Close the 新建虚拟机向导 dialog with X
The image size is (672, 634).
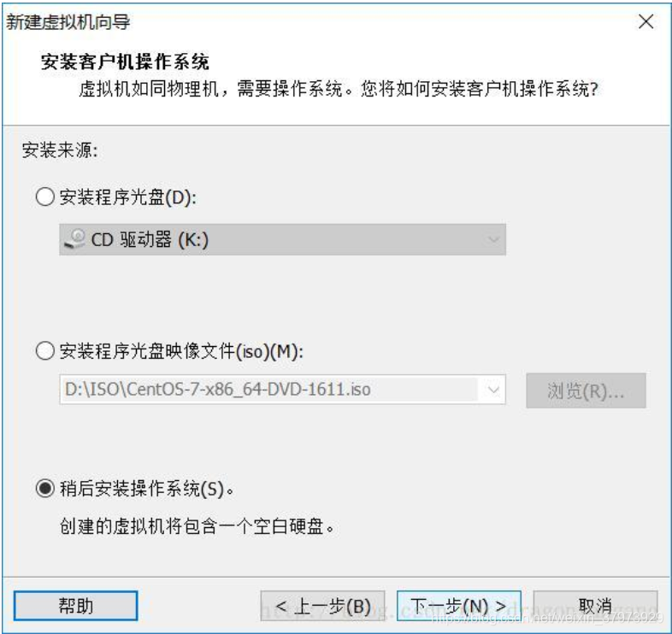[645, 21]
